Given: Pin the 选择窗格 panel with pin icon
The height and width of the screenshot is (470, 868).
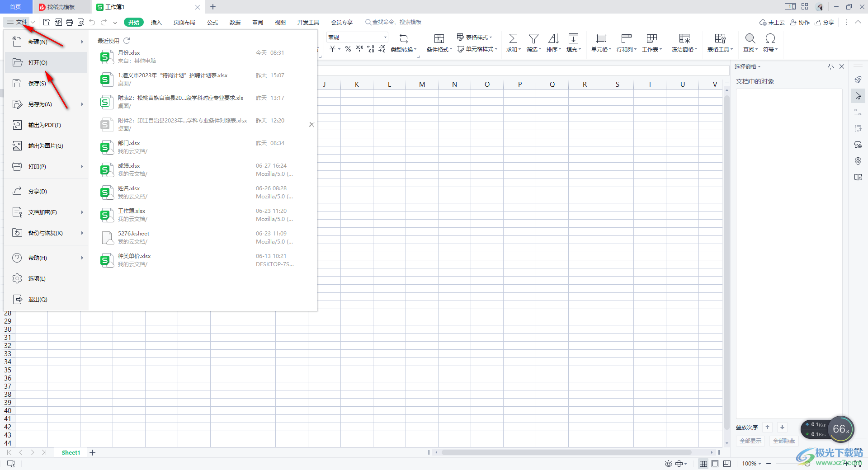Looking at the screenshot, I should [x=830, y=66].
